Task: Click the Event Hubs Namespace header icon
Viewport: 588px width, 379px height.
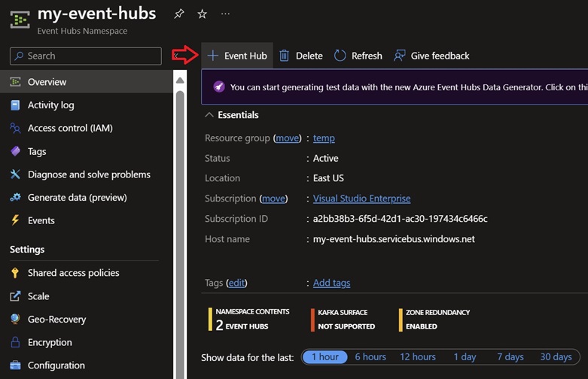Action: [x=20, y=20]
